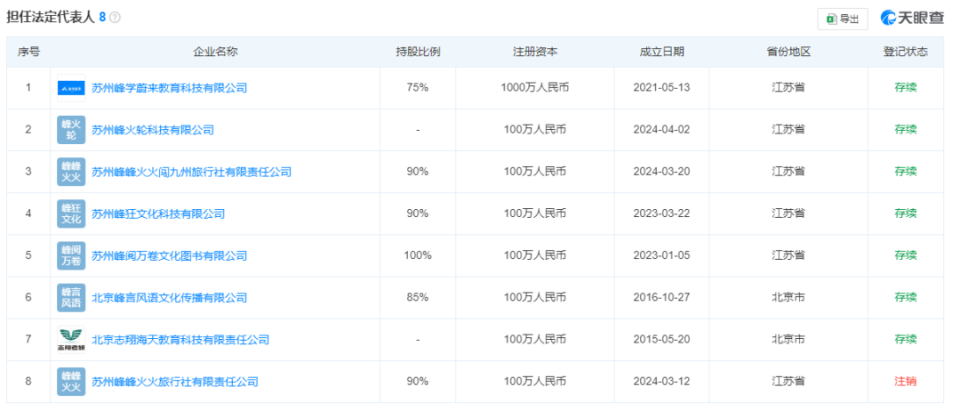
Task: Click the 省份地区 column header
Action: [x=789, y=52]
